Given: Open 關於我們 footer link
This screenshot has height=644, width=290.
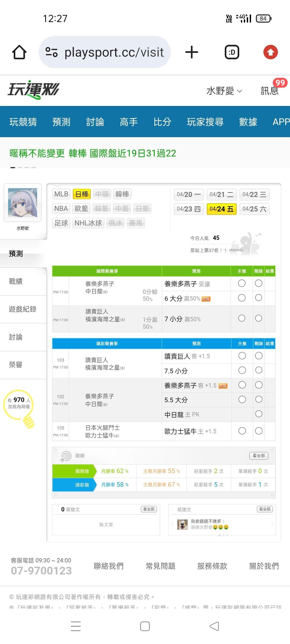Looking at the screenshot, I should point(264,566).
